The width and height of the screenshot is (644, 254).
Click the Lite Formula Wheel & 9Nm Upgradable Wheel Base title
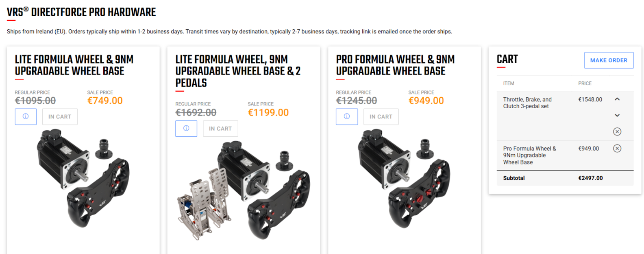tap(74, 65)
